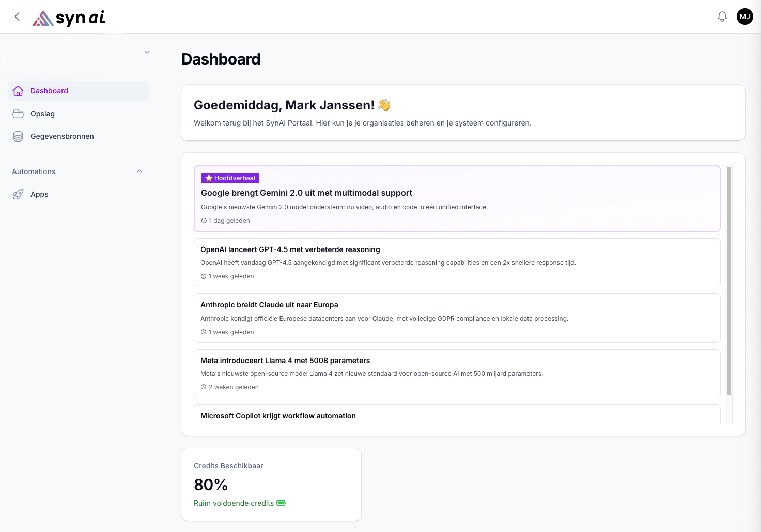Viewport: 761px width, 532px height.
Task: Click the Dashboard home icon
Action: [x=18, y=91]
